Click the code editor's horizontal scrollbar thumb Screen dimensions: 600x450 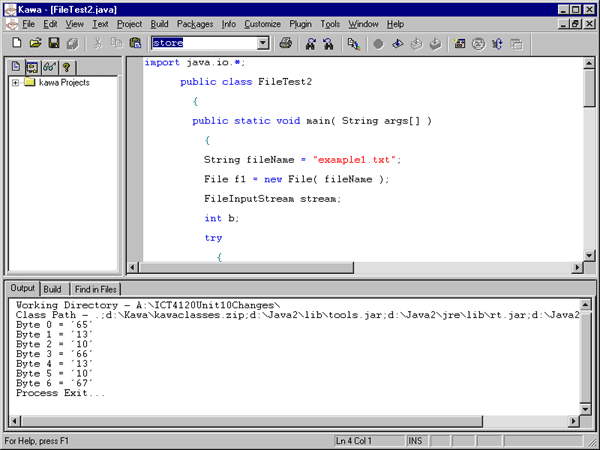tap(246, 267)
